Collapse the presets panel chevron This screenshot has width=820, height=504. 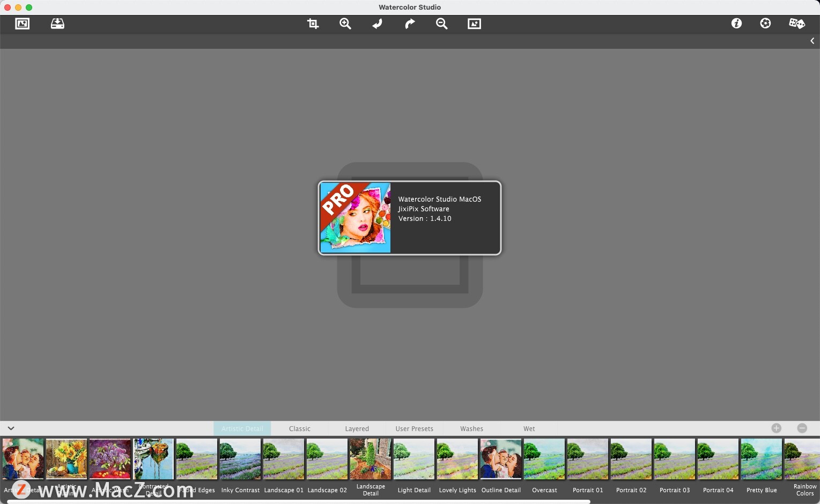11,428
